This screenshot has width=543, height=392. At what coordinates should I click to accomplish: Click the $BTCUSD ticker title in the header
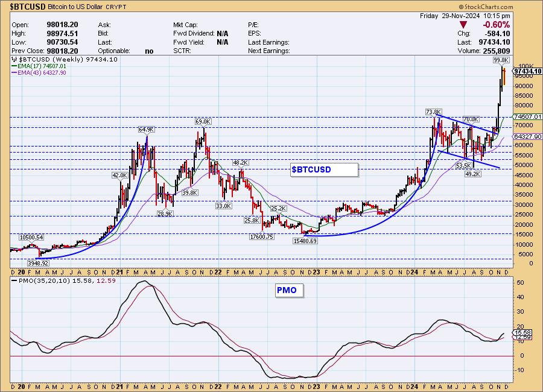pos(28,7)
